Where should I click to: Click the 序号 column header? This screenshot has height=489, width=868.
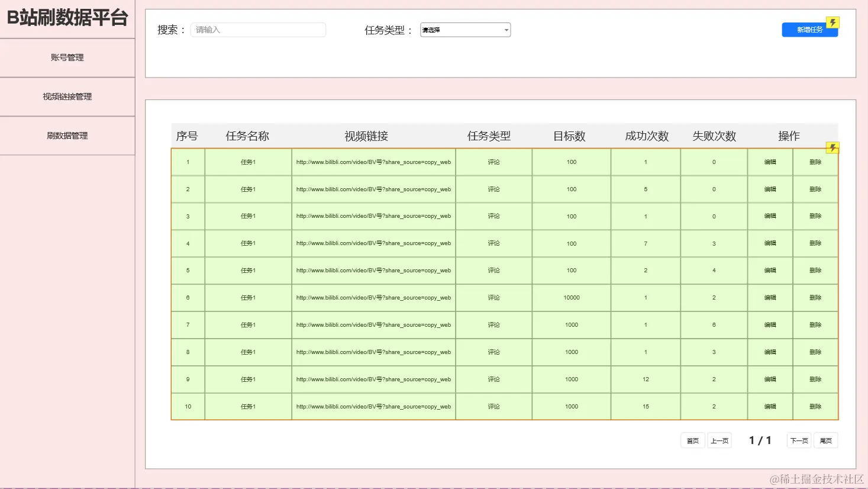click(x=187, y=136)
